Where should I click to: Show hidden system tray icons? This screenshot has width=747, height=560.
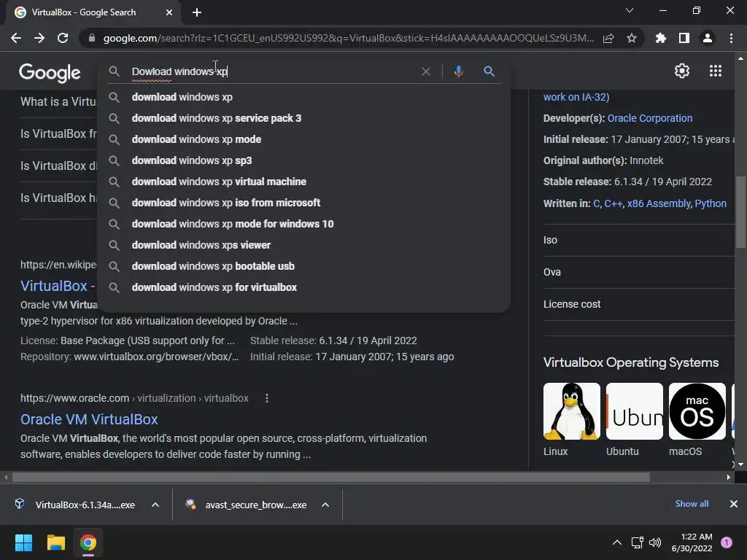point(617,542)
